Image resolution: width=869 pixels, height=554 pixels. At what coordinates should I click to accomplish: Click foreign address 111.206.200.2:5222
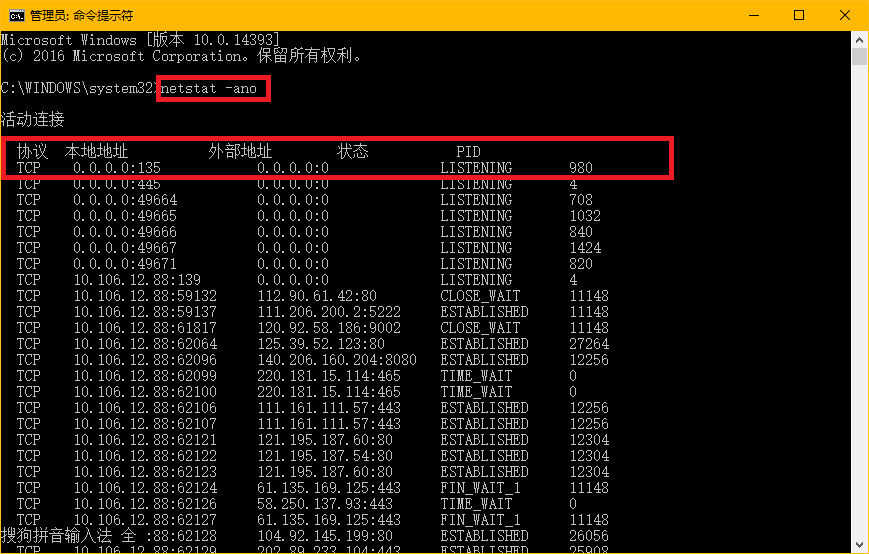[x=329, y=312]
